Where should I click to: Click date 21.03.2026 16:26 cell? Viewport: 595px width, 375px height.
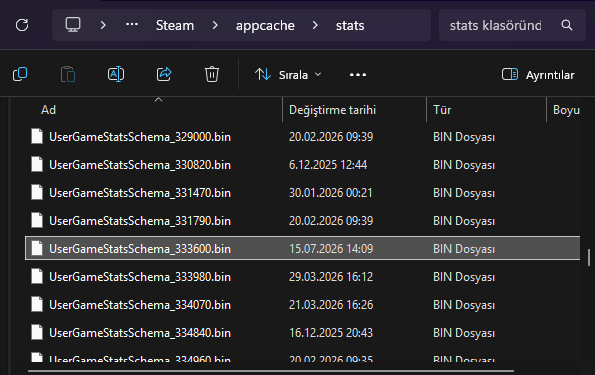tap(331, 305)
